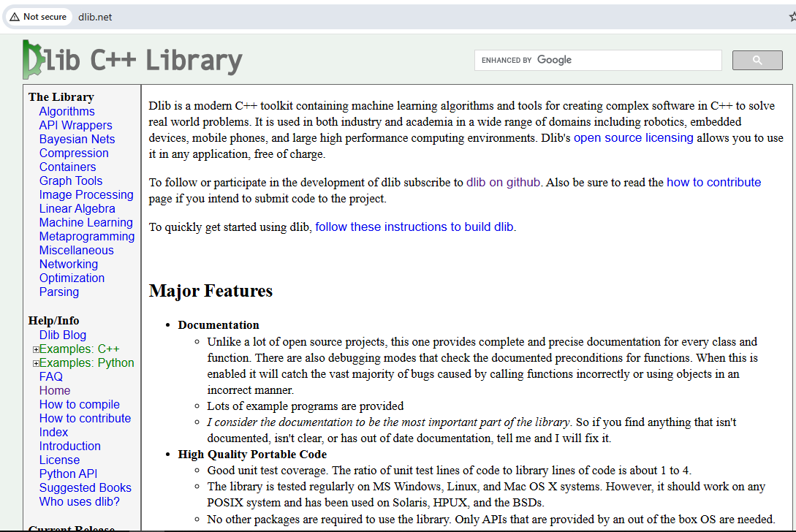
Task: Open the Compression page
Action: click(74, 153)
